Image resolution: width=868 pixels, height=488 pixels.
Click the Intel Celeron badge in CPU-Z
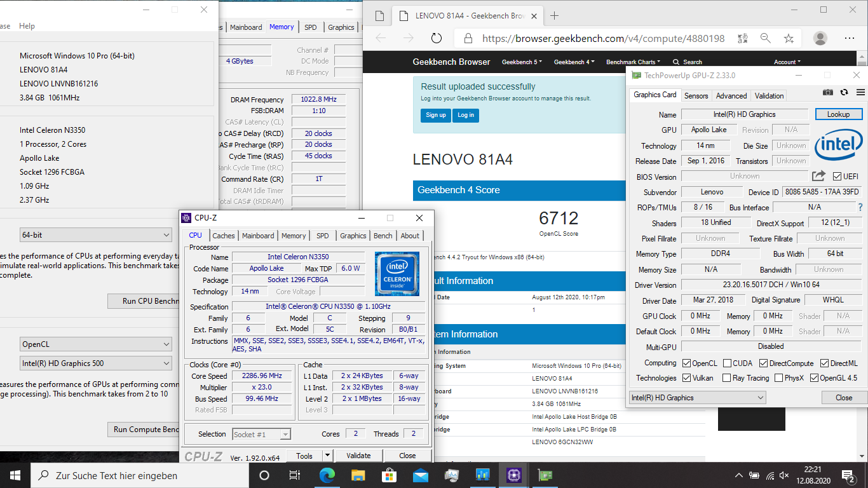[397, 273]
